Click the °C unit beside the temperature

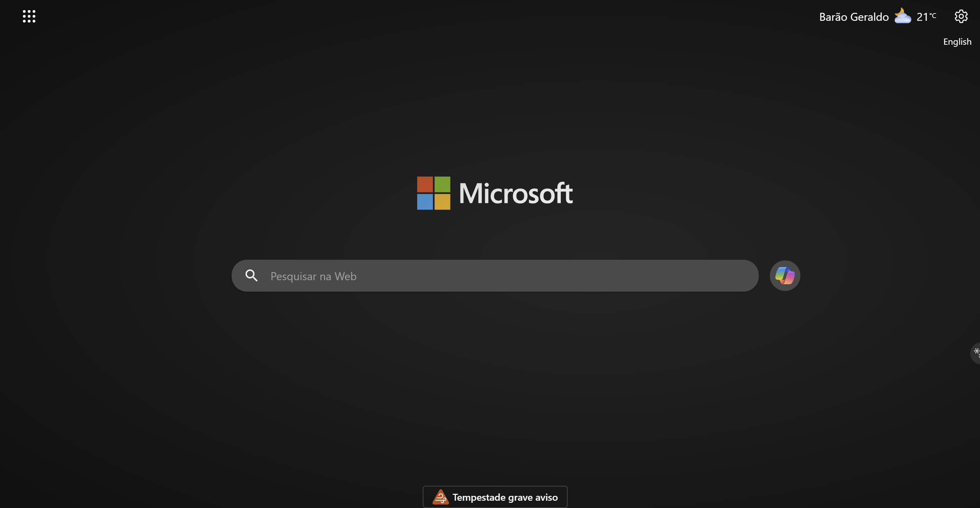coord(933,15)
